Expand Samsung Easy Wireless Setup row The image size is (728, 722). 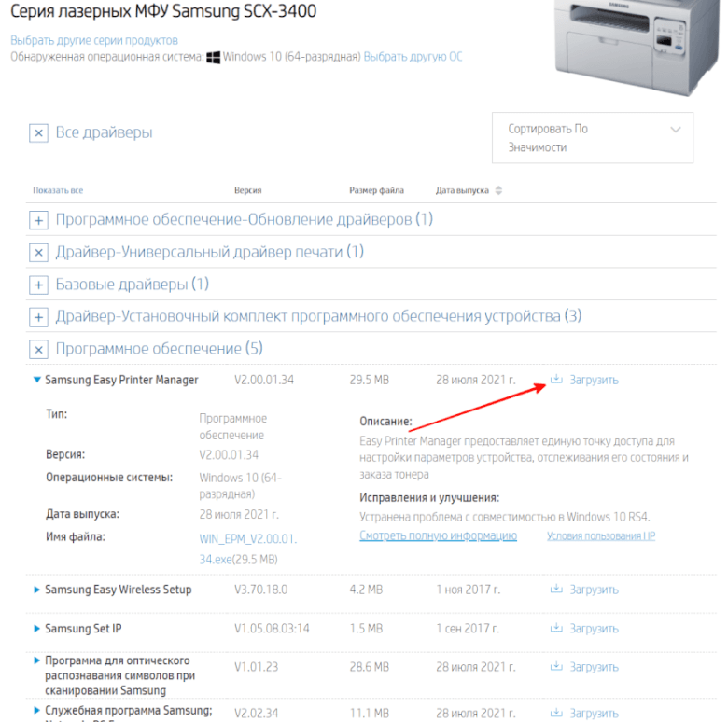(36, 590)
